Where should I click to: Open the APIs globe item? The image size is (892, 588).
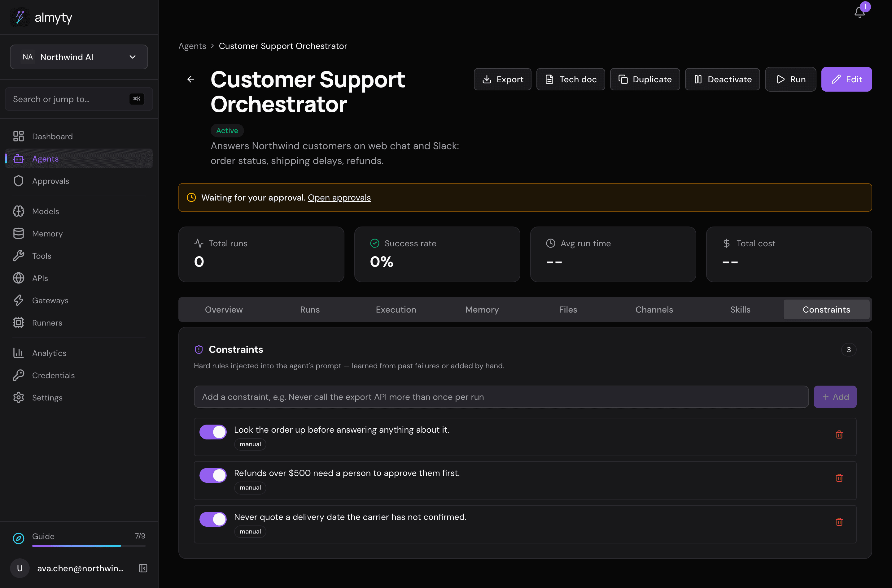pos(79,278)
